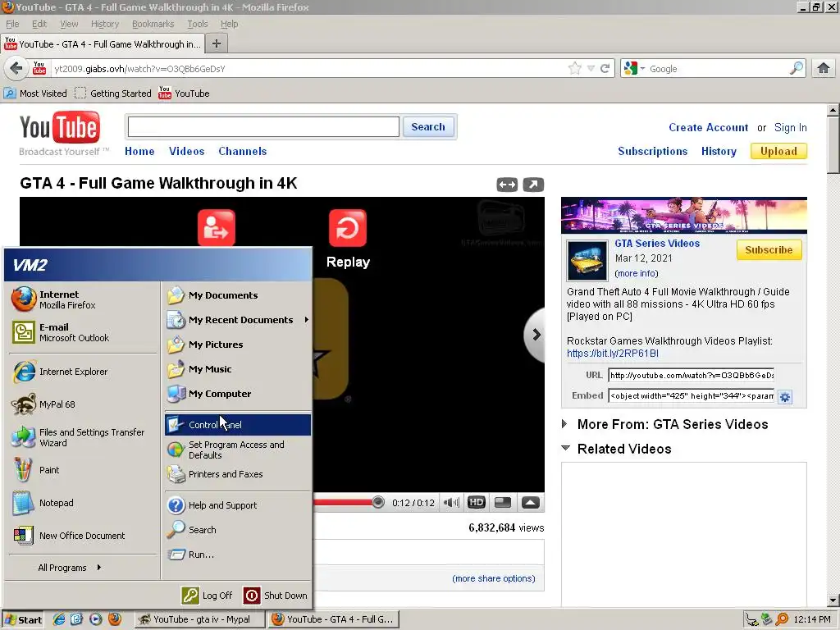This screenshot has width=840, height=630.
Task: Go to YouTube Home tab
Action: (x=139, y=151)
